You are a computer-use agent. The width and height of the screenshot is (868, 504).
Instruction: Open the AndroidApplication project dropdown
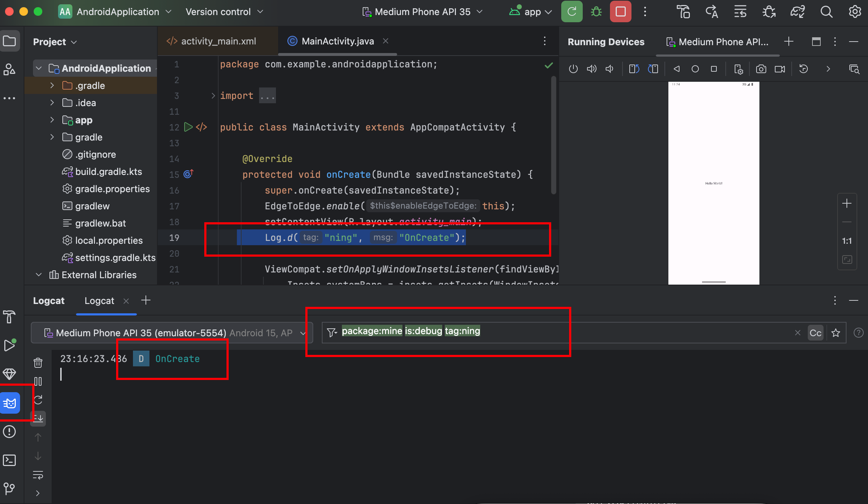tap(115, 12)
